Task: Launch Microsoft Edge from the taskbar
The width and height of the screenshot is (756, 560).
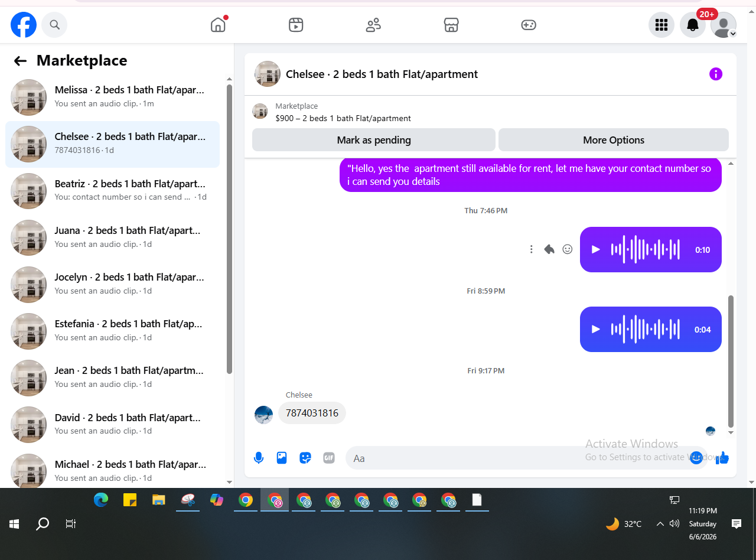Action: [101, 500]
